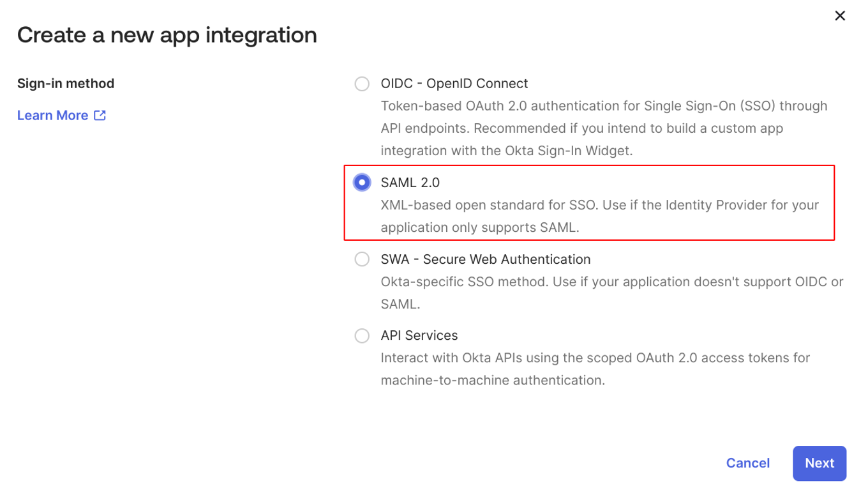Click the "Okta Sign-In Widget" description line
This screenshot has width=868, height=495.
click(x=506, y=151)
